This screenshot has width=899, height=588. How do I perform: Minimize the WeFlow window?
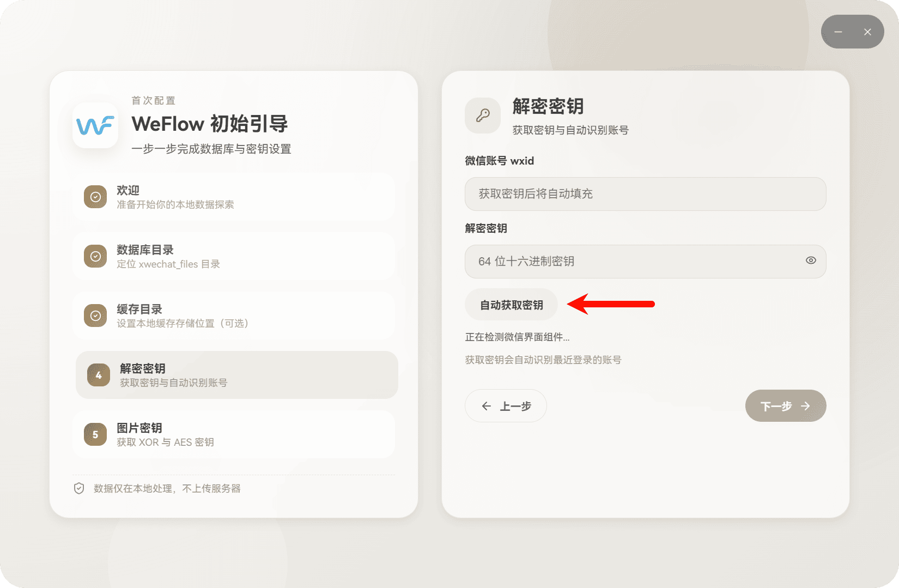(838, 32)
